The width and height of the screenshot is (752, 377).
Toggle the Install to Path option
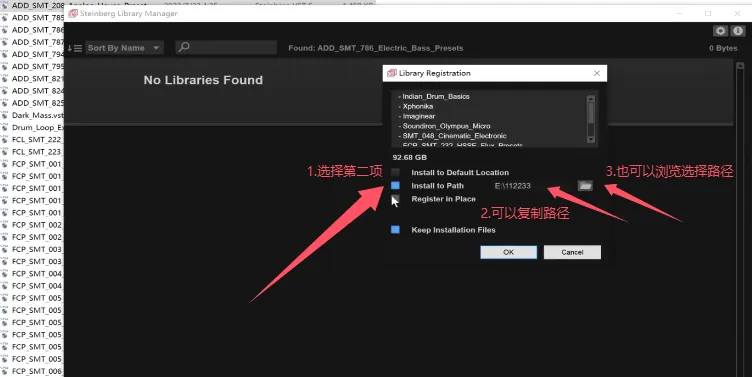click(x=395, y=186)
